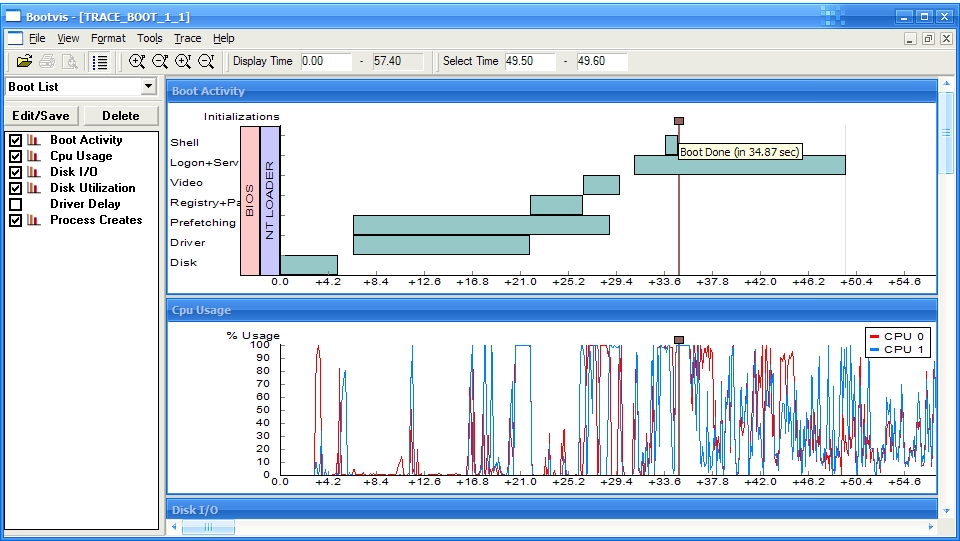The width and height of the screenshot is (960, 541).
Task: Uncheck the Disk Utilization checkbox
Action: click(x=16, y=188)
